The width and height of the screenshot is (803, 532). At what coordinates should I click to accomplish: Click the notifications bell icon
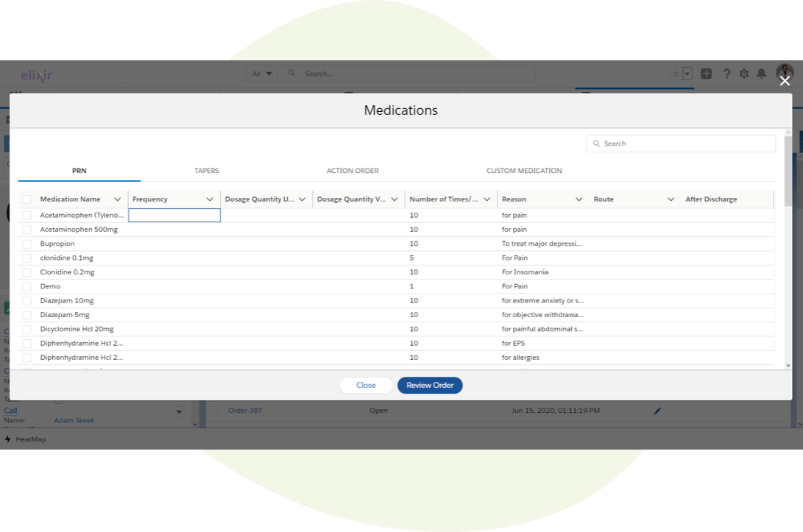coord(762,74)
